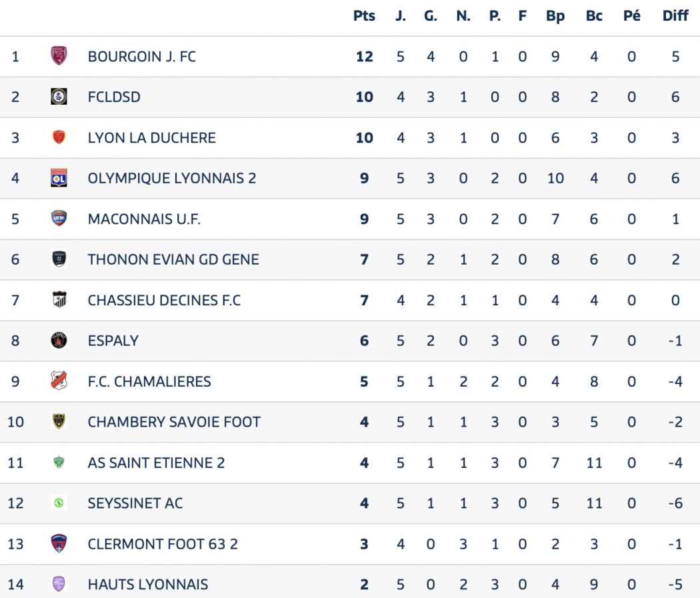Click Bourgoin's 12 points value

364,57
